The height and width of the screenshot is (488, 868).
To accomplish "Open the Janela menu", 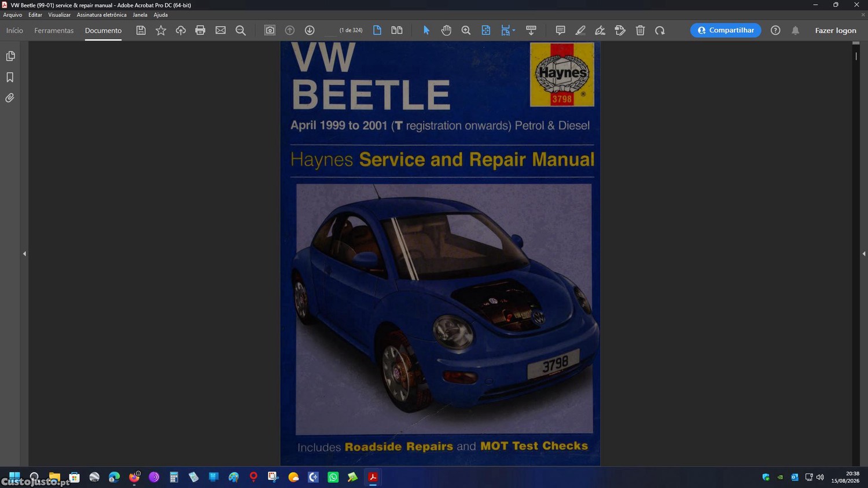I will pos(140,15).
